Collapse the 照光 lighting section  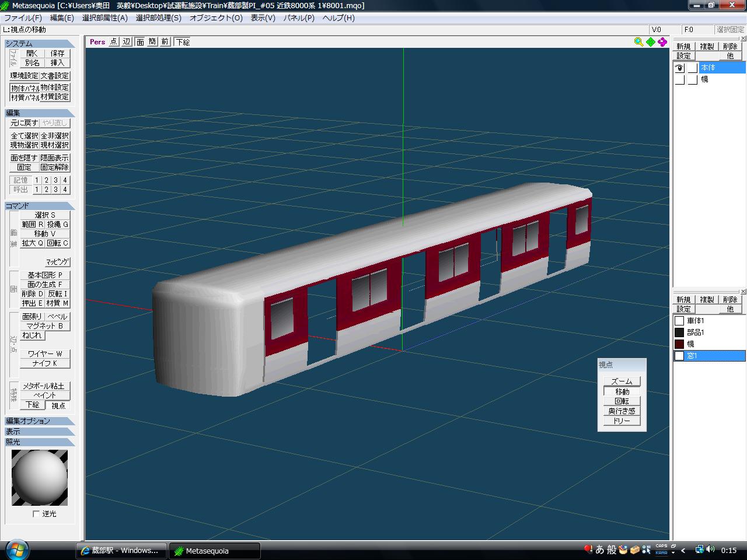click(x=40, y=442)
